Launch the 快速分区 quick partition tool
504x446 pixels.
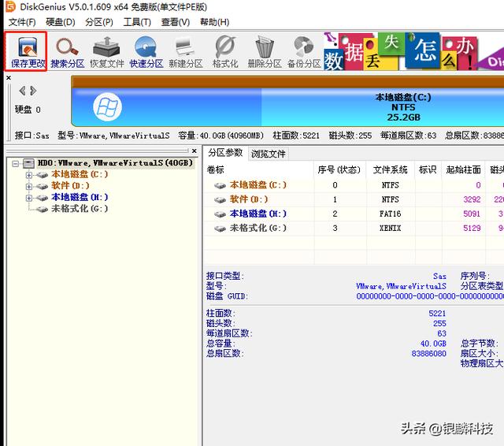146,51
